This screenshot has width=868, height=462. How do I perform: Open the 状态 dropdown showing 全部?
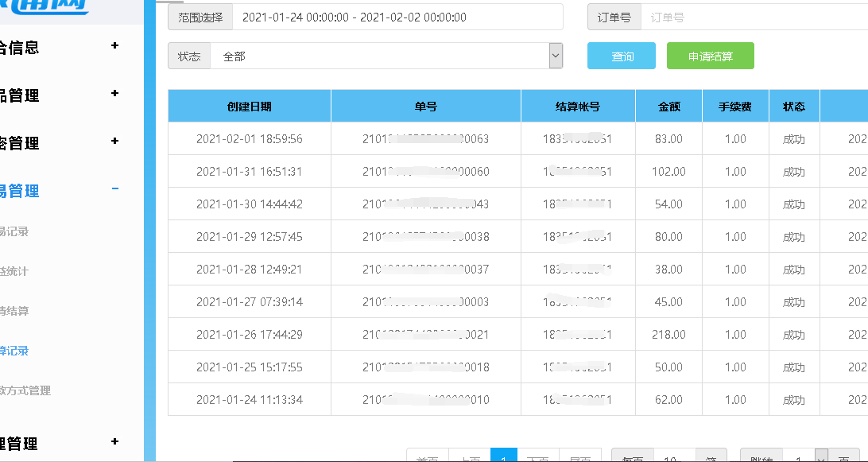click(386, 56)
